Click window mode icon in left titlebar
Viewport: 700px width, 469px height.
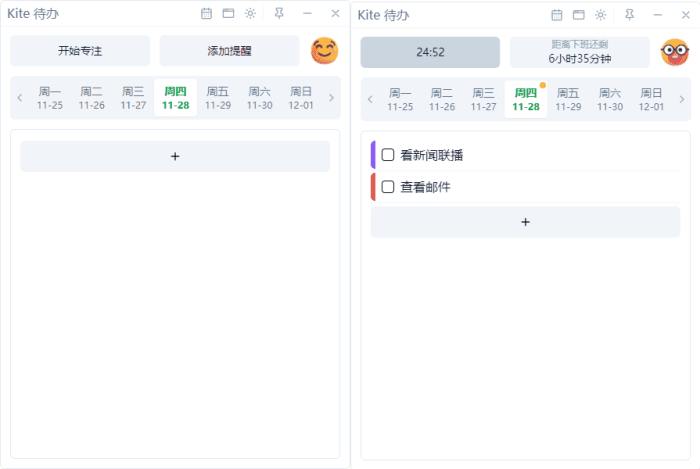[x=229, y=13]
